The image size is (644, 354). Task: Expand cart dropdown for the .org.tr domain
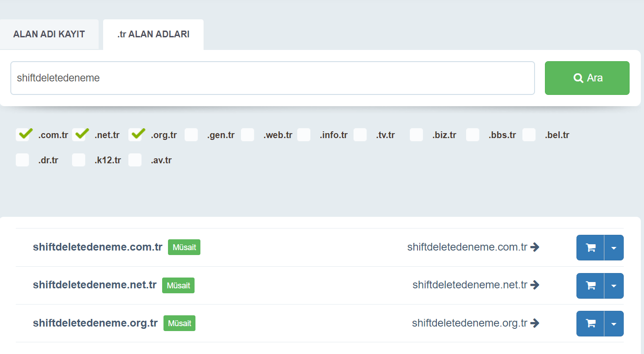(x=614, y=323)
